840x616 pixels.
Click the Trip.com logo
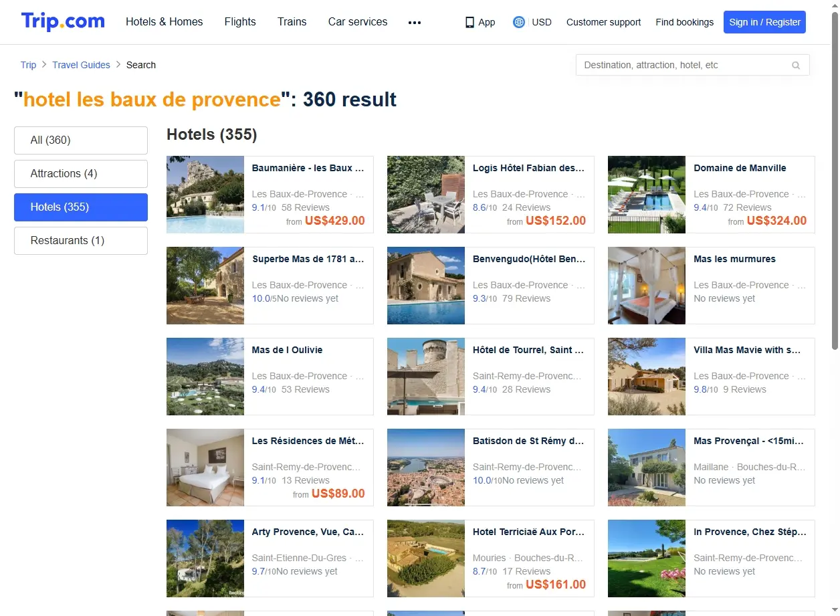click(x=63, y=21)
